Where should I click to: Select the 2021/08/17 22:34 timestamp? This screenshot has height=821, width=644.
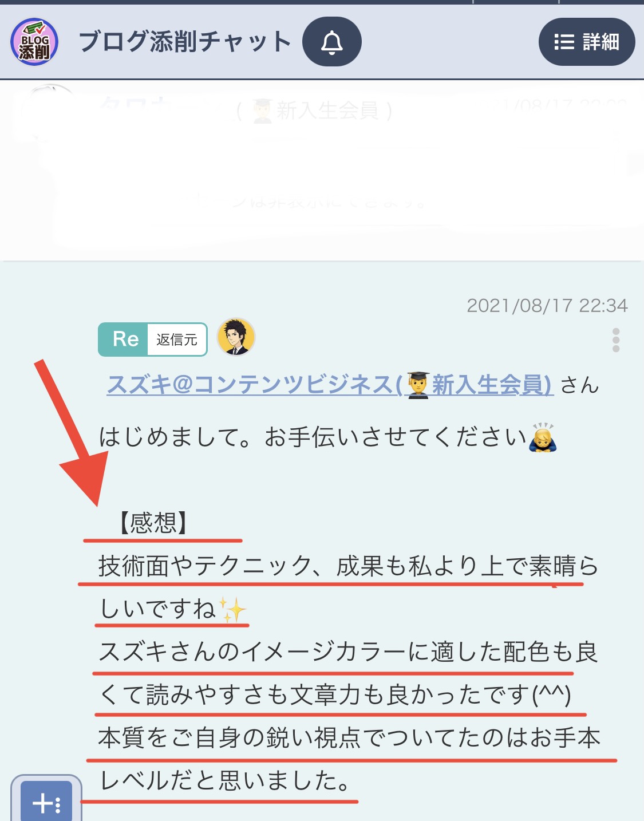click(547, 306)
